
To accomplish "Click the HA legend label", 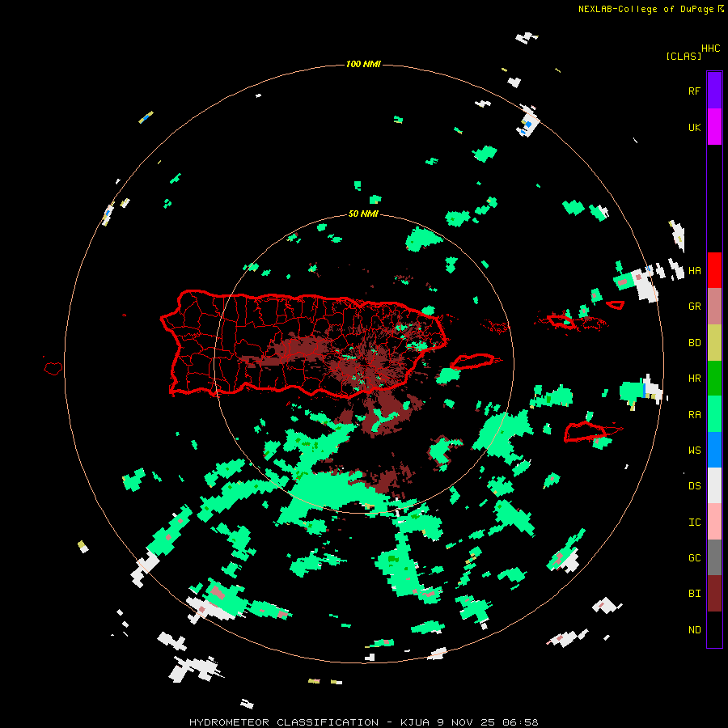I will click(694, 270).
